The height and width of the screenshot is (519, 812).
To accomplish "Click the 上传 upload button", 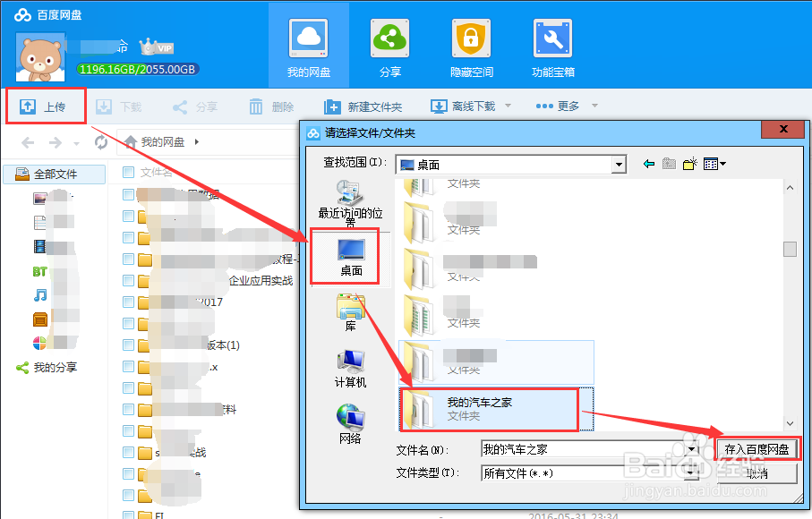I will pos(45,106).
